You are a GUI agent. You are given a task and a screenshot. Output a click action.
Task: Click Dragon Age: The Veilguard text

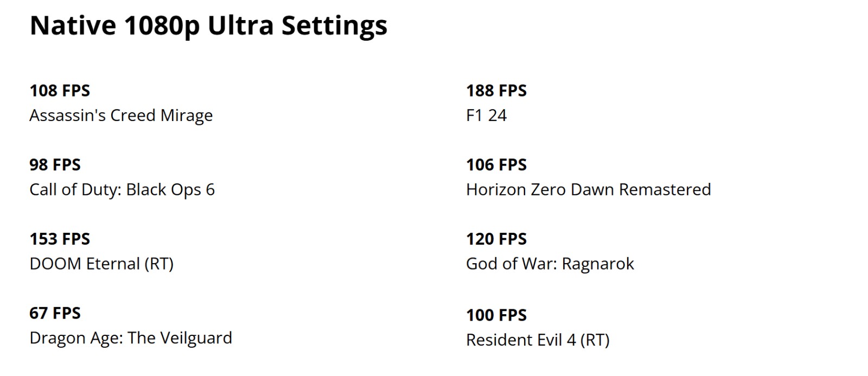pyautogui.click(x=131, y=338)
